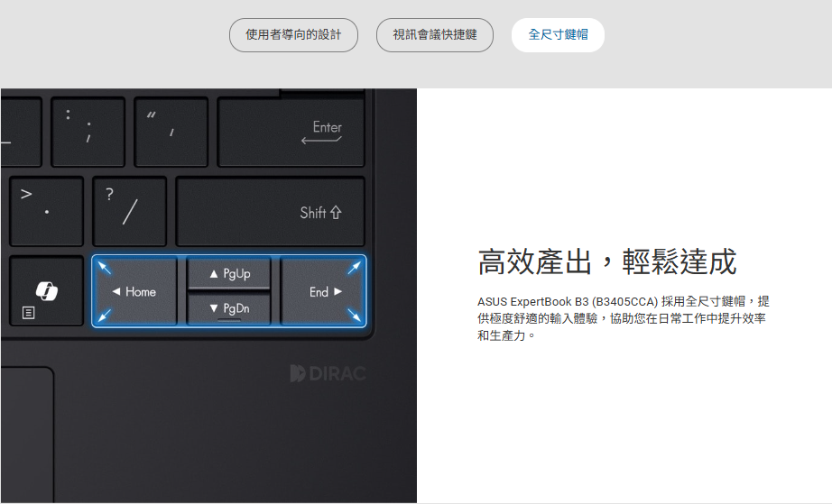Viewport: 832px width, 504px height.
Task: Click the blue arrow at Home key's bottom-left corner
Action: pyautogui.click(x=105, y=315)
